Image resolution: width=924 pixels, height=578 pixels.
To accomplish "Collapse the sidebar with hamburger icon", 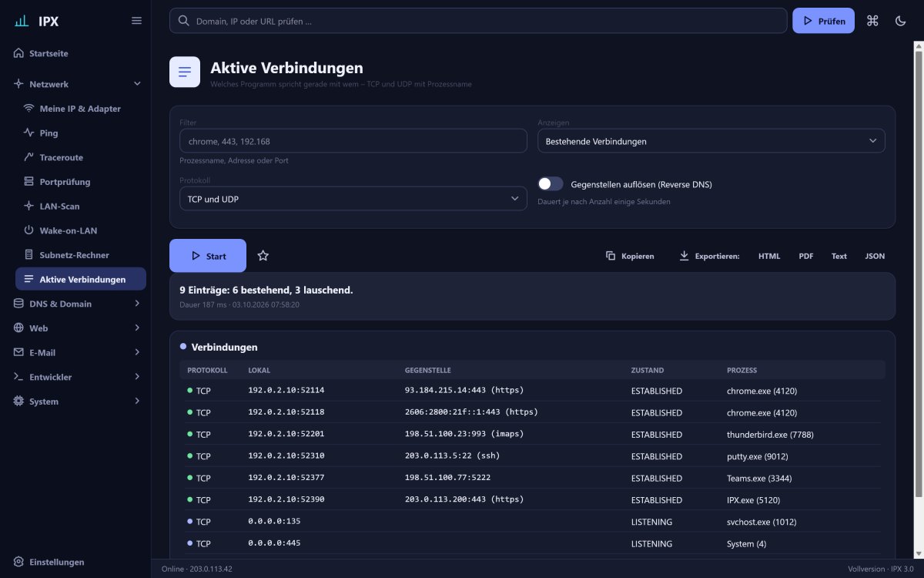I will pyautogui.click(x=136, y=21).
